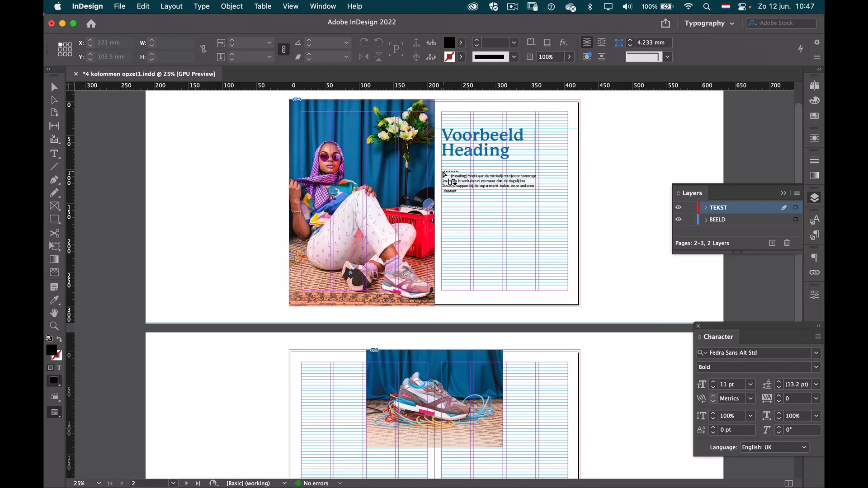The height and width of the screenshot is (488, 868).
Task: Select the Line tool
Action: (x=54, y=167)
